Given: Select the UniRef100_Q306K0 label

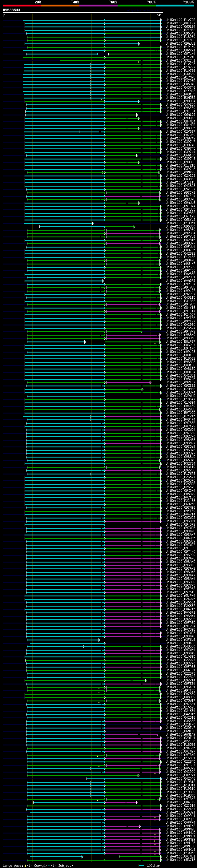Looking at the screenshot, I should tap(180, 74).
